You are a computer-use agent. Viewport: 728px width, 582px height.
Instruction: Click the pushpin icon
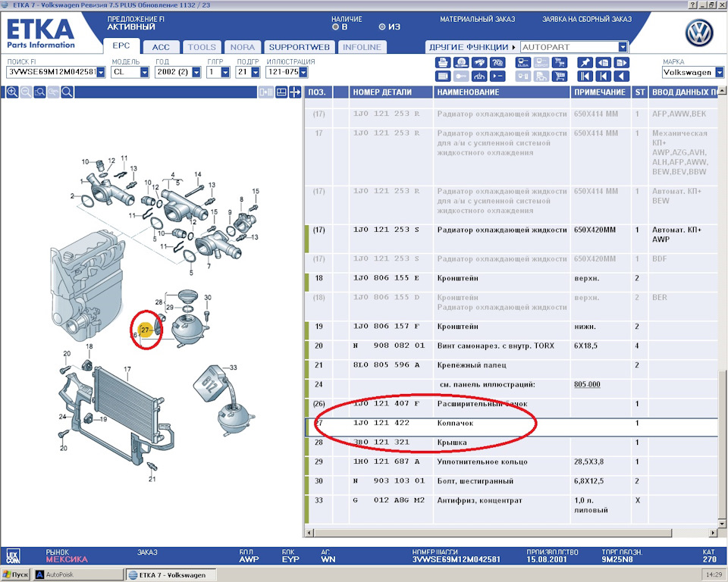[x=585, y=63]
